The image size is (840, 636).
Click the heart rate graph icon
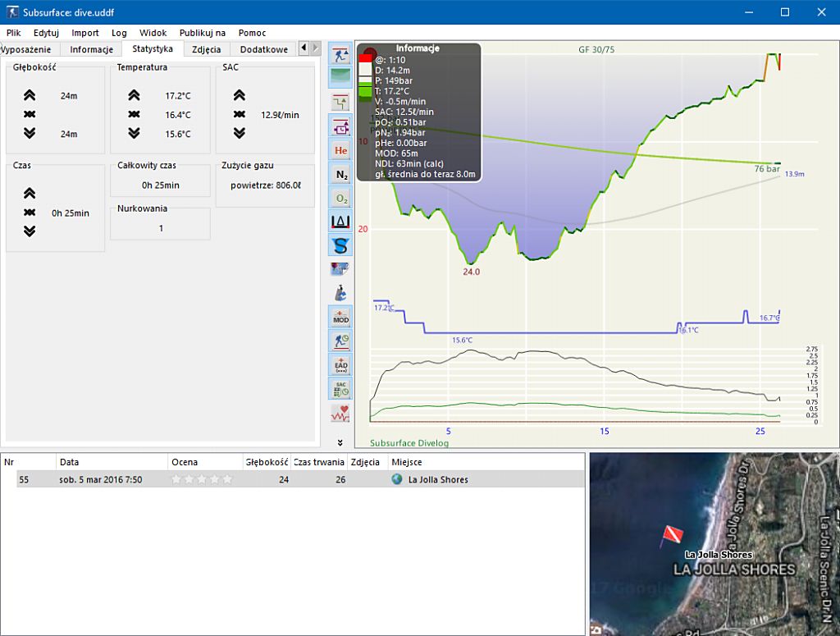[x=340, y=413]
